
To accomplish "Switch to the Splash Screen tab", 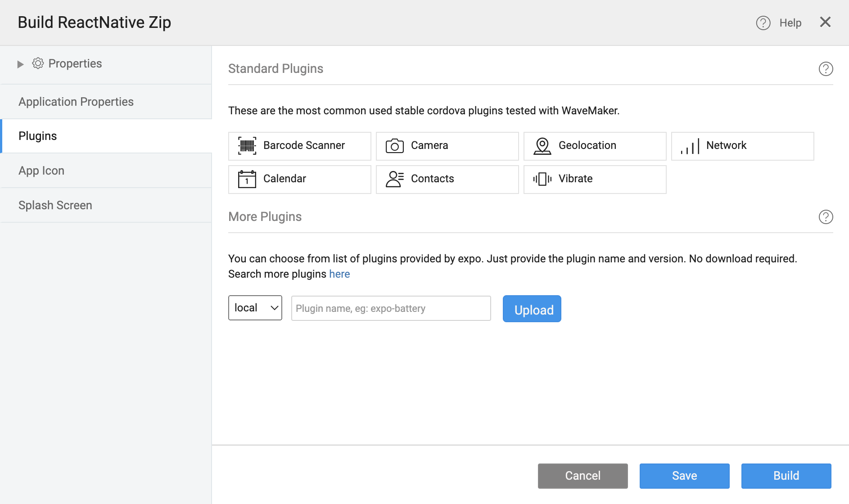I will pos(55,205).
